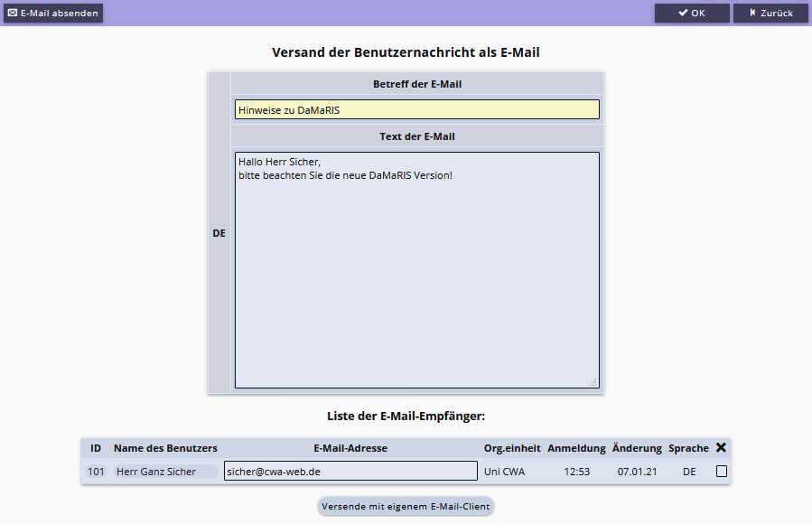Click the Änderung column header
Viewport: 812px width, 524px height.
tap(637, 448)
